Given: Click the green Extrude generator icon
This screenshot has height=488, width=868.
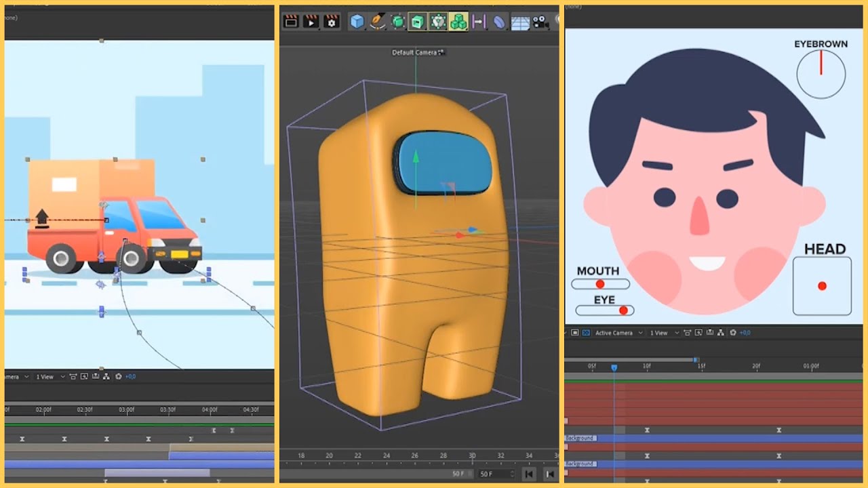Looking at the screenshot, I should (418, 22).
